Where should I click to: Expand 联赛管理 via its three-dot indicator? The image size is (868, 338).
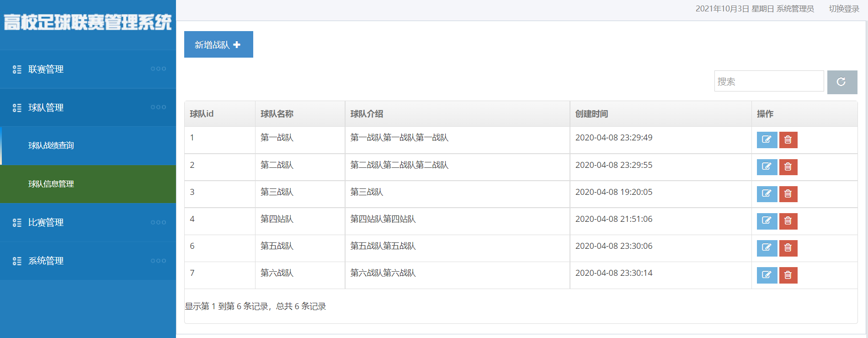(x=158, y=69)
